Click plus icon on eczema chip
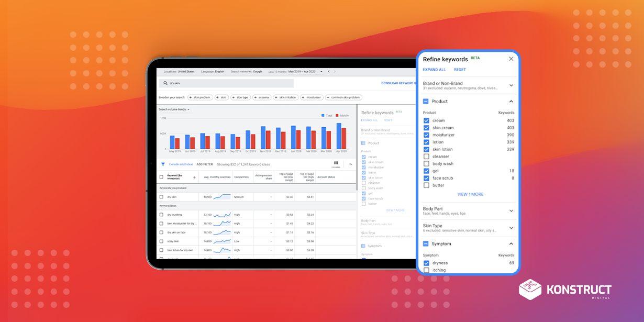 [256, 97]
